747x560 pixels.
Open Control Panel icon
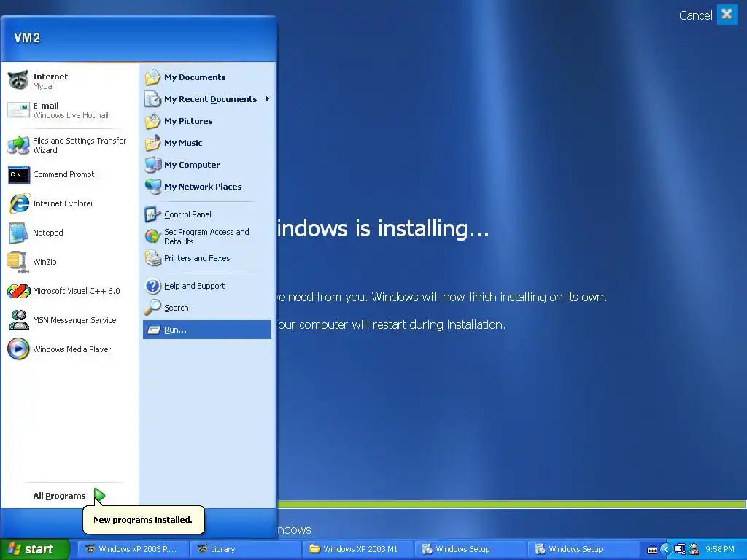coord(153,214)
